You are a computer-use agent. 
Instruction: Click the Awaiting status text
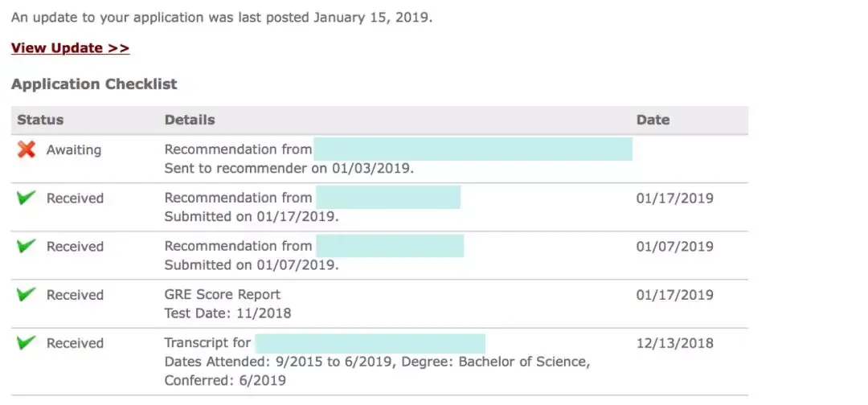tap(74, 150)
